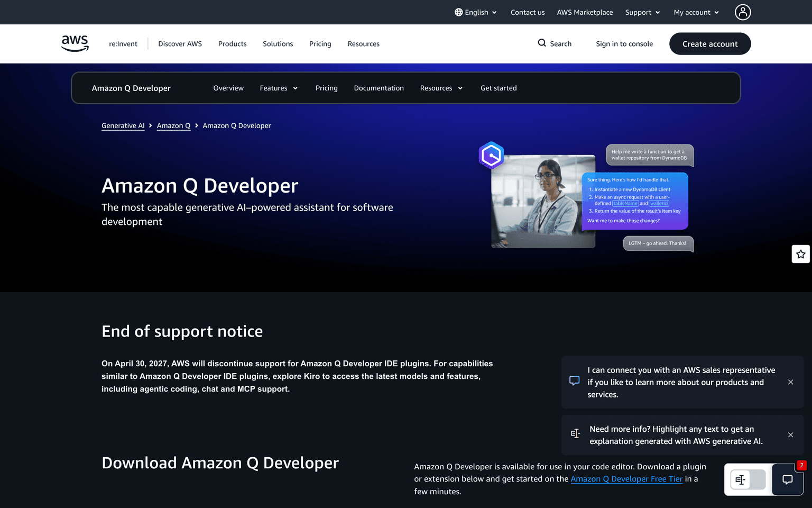812x508 pixels.
Task: Select the Get started tab
Action: tap(499, 88)
